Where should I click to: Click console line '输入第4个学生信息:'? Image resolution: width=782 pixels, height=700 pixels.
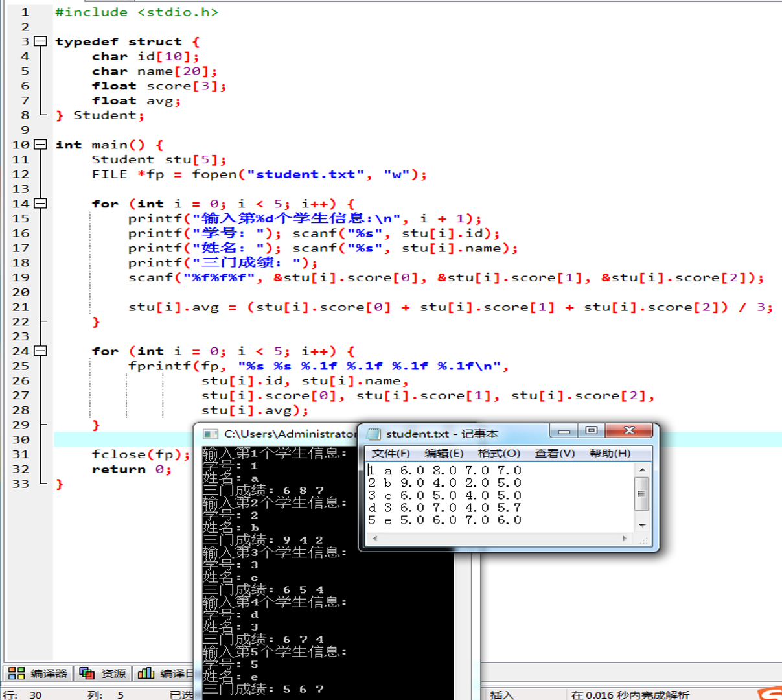pos(275,602)
